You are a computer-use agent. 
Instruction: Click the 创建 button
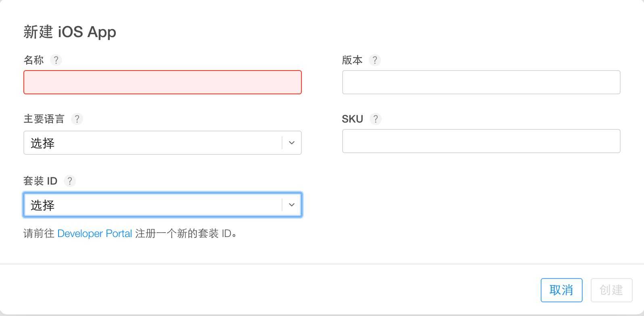[611, 290]
